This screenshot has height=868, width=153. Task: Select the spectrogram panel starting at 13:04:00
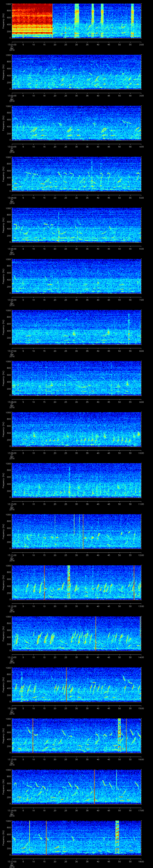coord(77,174)
